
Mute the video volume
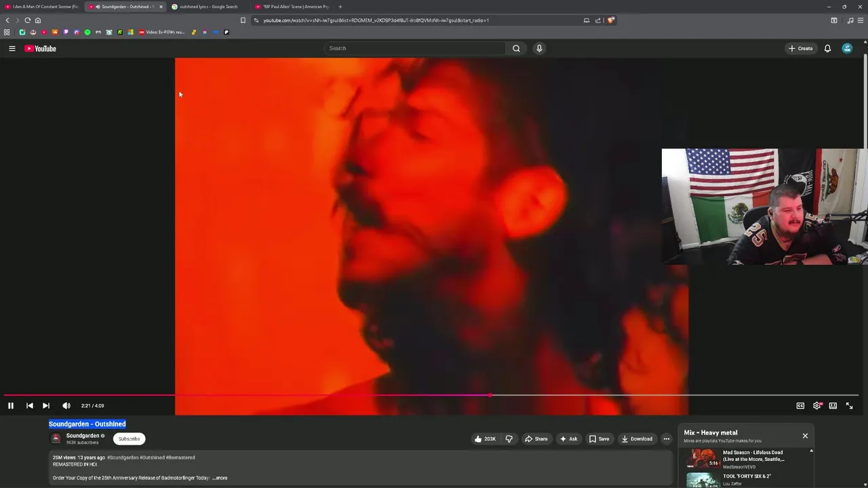click(x=66, y=405)
